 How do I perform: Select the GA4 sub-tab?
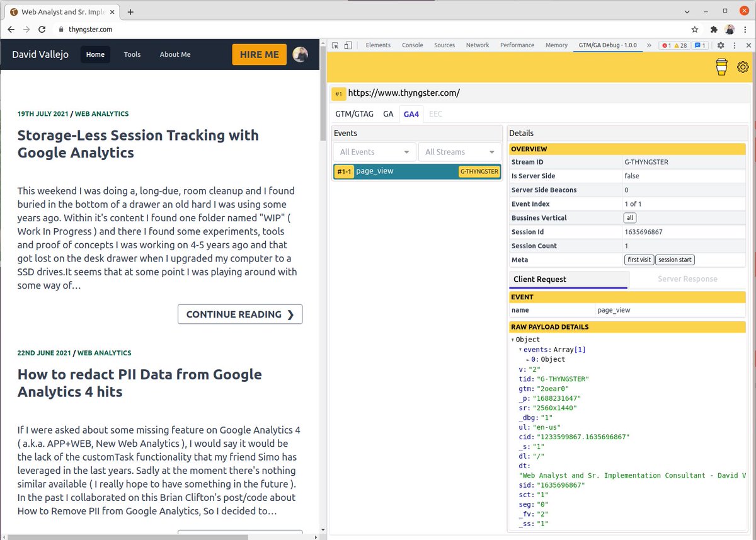(x=411, y=114)
